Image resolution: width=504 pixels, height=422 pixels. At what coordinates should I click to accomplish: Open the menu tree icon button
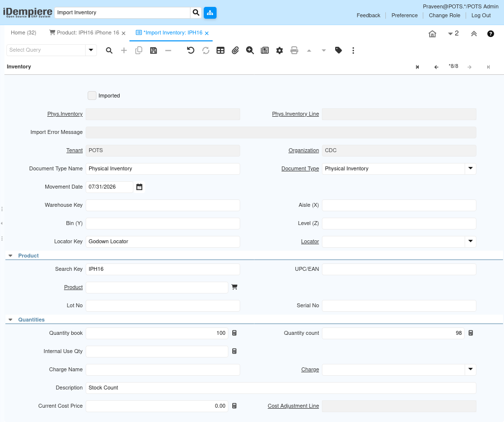pos(210,12)
